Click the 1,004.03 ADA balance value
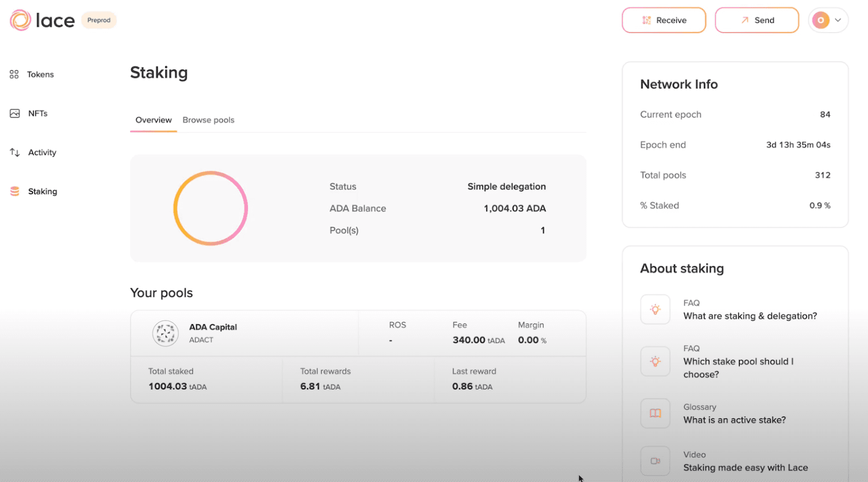868x482 pixels. [515, 208]
